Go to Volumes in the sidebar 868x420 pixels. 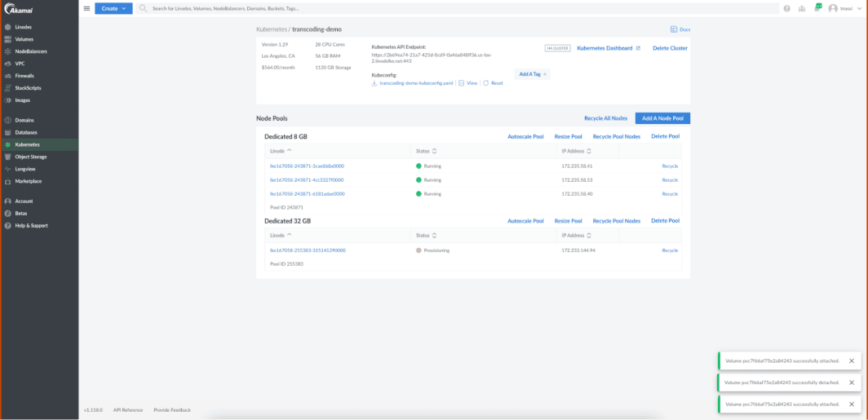point(24,39)
